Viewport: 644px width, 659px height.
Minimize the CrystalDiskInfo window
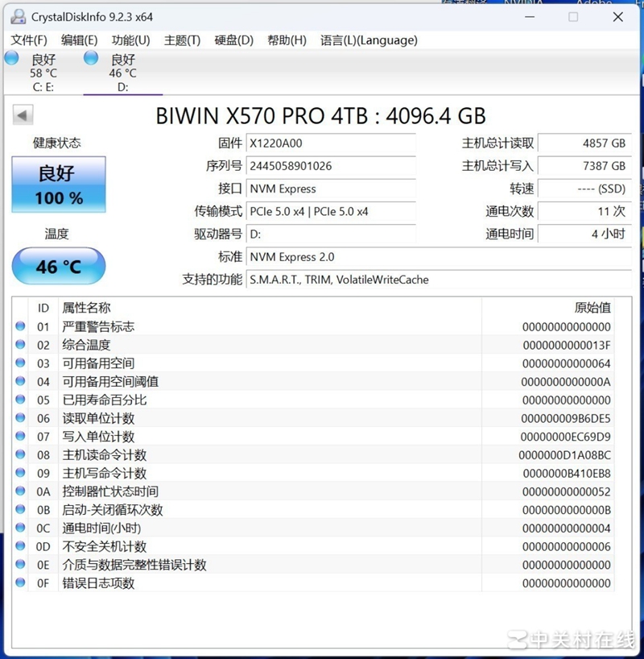tap(530, 17)
